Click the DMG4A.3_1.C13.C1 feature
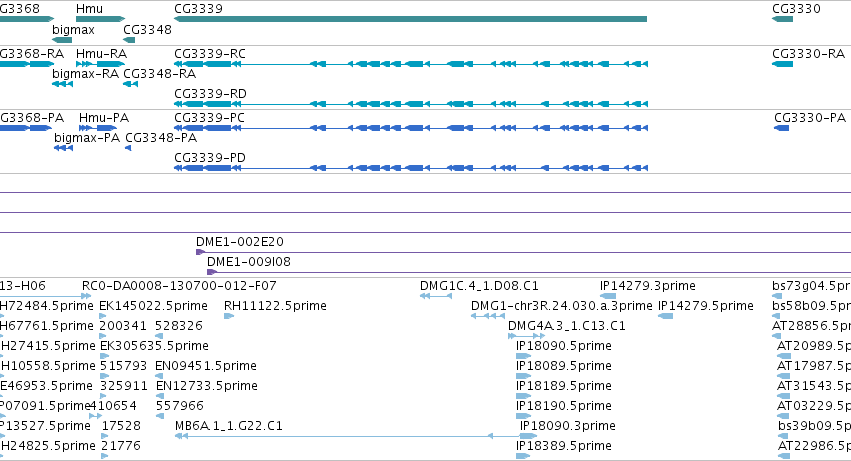 pyautogui.click(x=526, y=336)
